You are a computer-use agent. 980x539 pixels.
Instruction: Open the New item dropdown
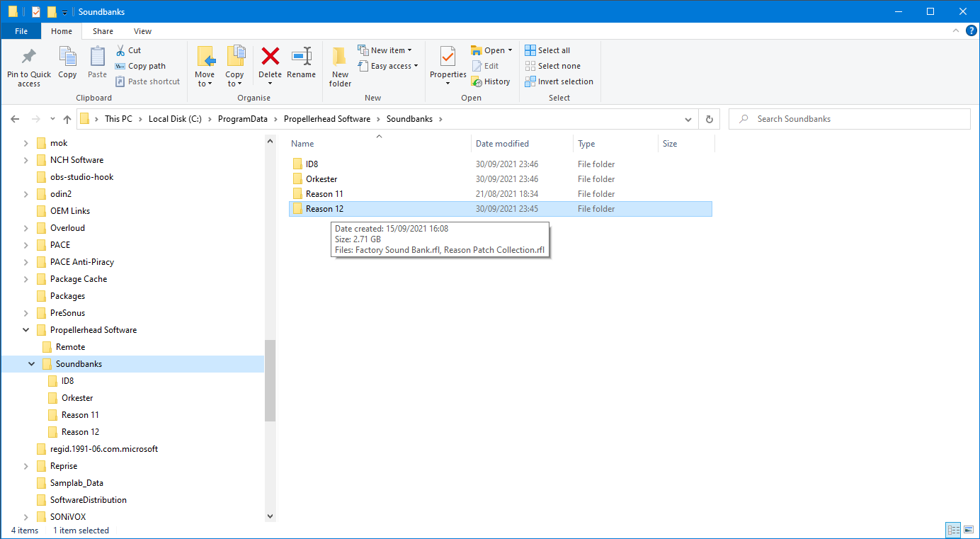pos(384,50)
